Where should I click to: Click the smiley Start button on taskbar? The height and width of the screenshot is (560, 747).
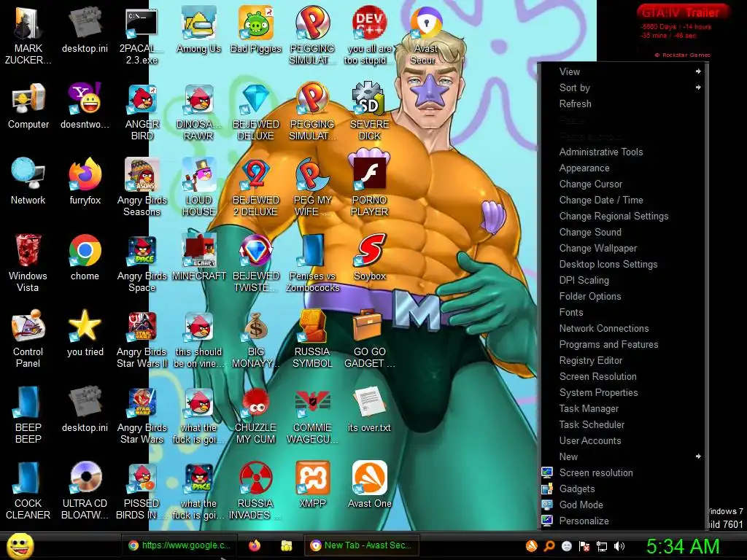tap(20, 545)
